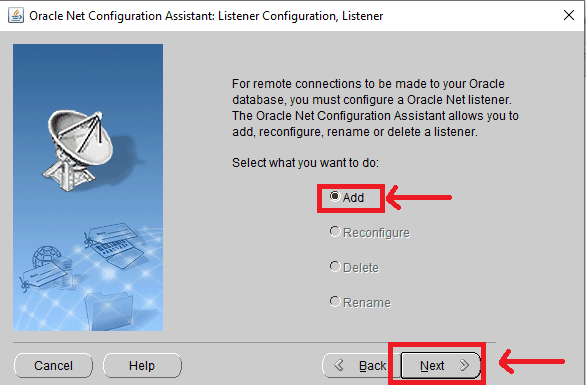Click the geodesic globe graphic in banner
The width and height of the screenshot is (586, 385).
click(47, 256)
